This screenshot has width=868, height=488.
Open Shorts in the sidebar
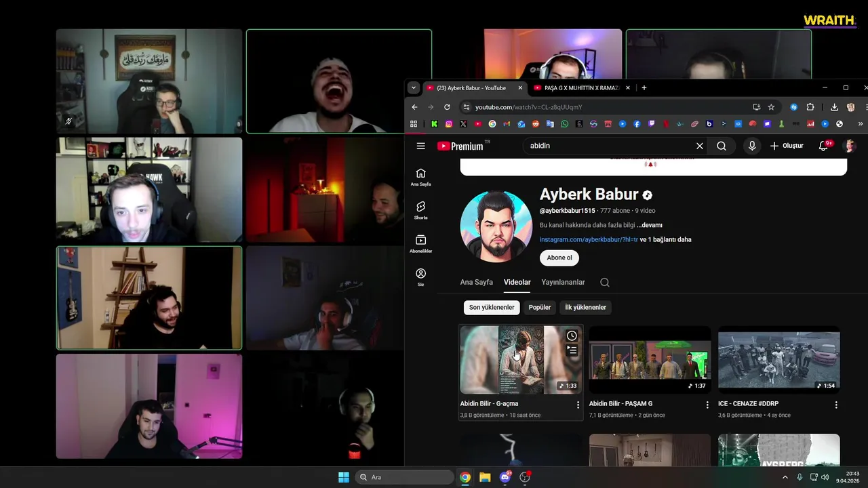(420, 210)
